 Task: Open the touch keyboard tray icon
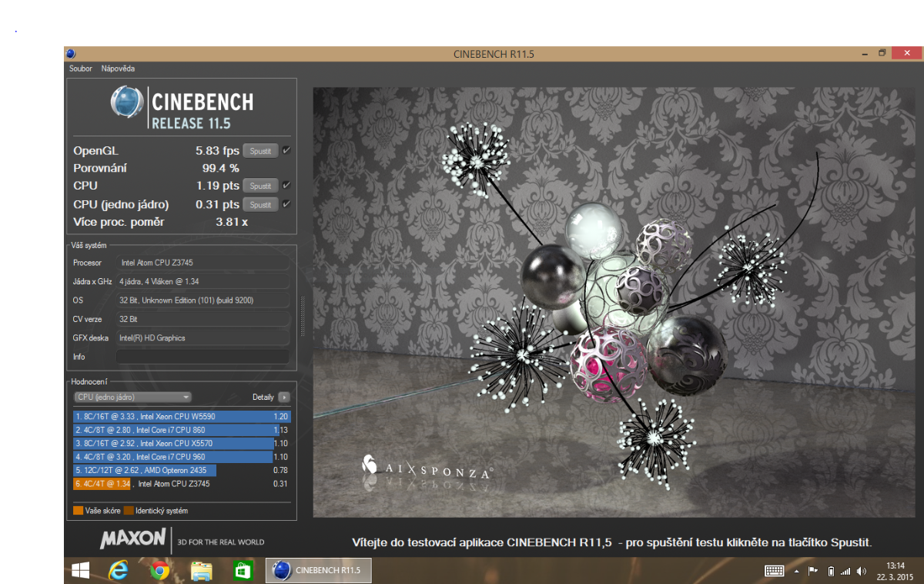[774, 571]
